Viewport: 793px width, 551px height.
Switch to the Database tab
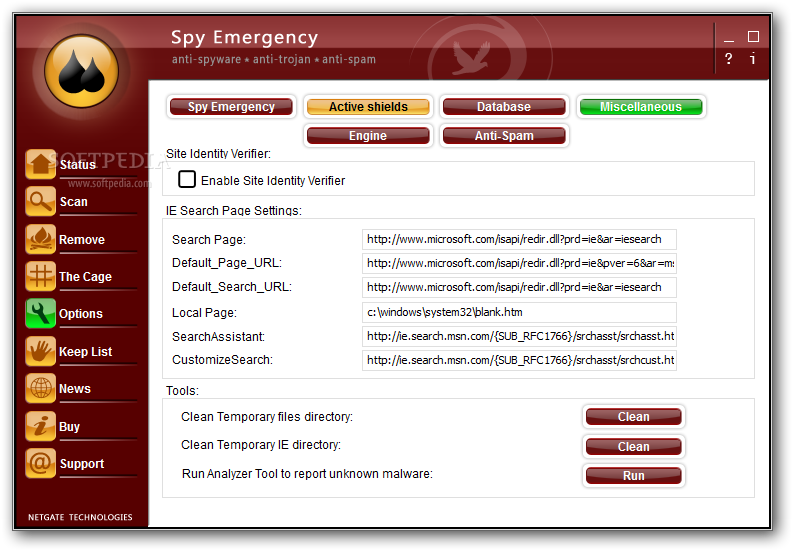pos(504,107)
